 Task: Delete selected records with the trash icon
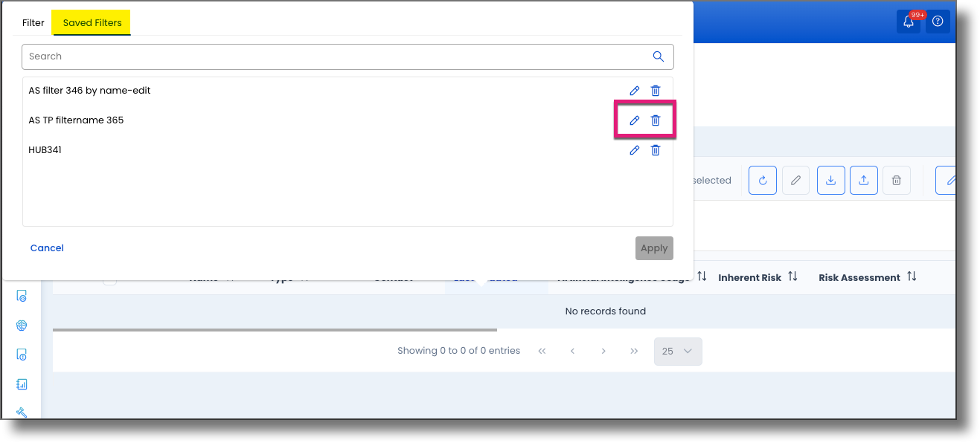pos(896,180)
